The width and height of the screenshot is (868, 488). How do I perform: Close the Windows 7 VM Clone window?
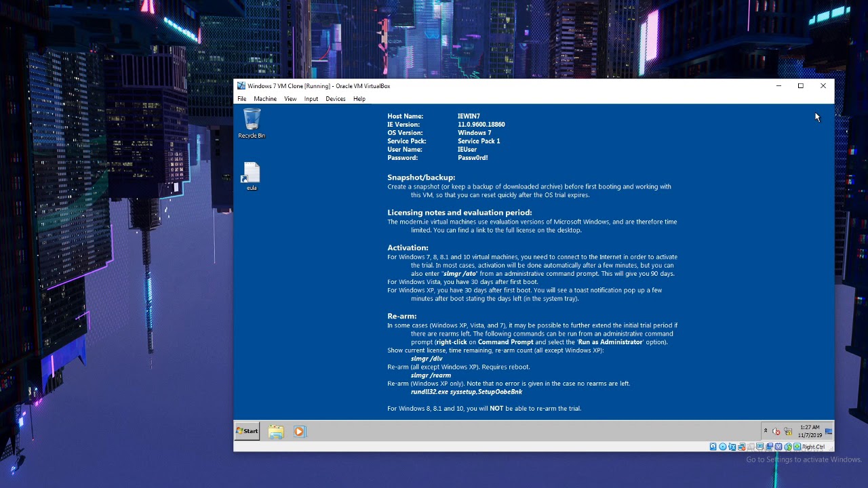(x=823, y=86)
